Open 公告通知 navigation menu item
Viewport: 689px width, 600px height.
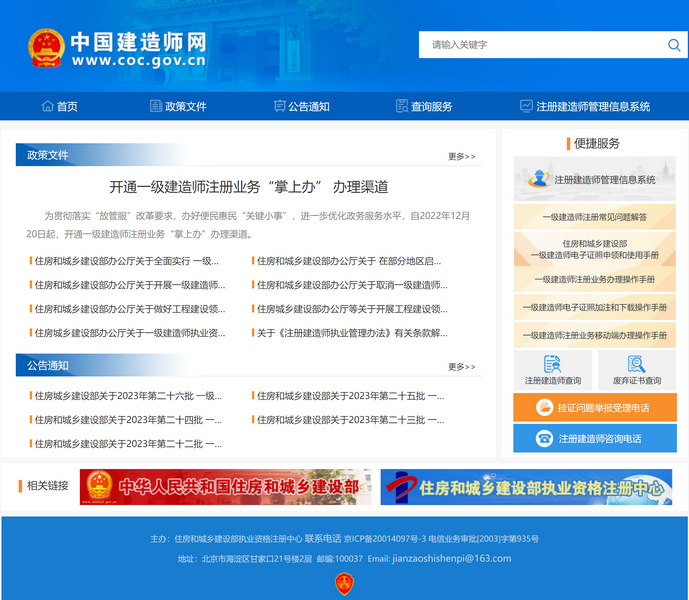pyautogui.click(x=301, y=106)
